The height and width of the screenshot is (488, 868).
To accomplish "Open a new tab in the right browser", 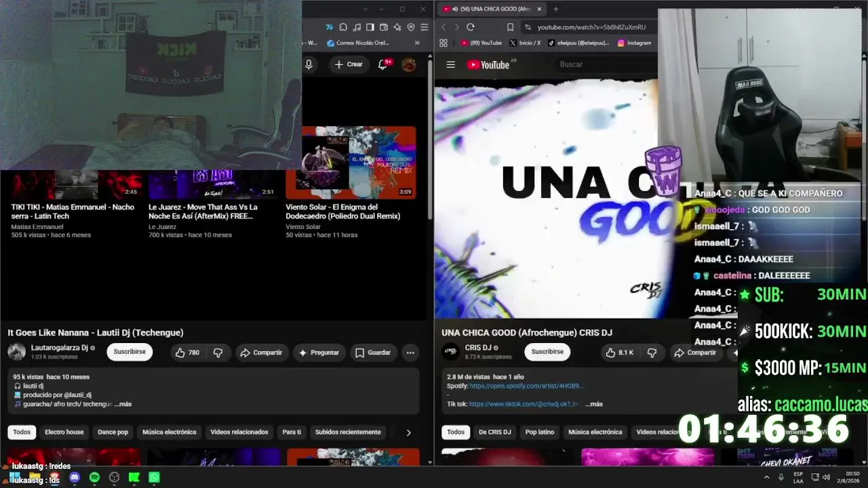I will [555, 9].
